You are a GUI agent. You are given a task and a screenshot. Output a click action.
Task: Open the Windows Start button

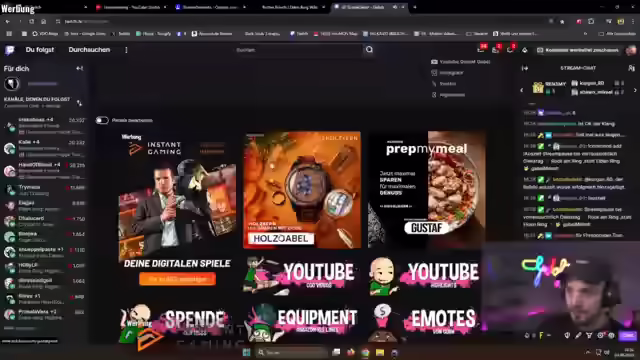point(247,352)
